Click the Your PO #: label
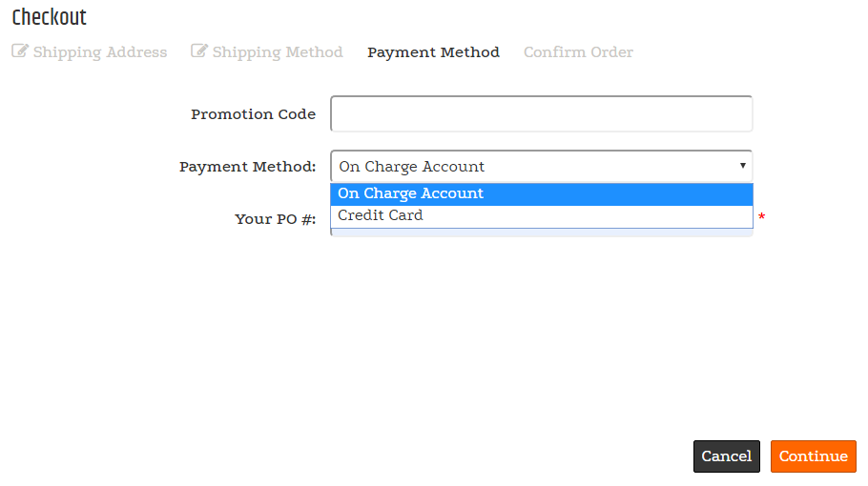This screenshot has height=486, width=868. tap(275, 219)
